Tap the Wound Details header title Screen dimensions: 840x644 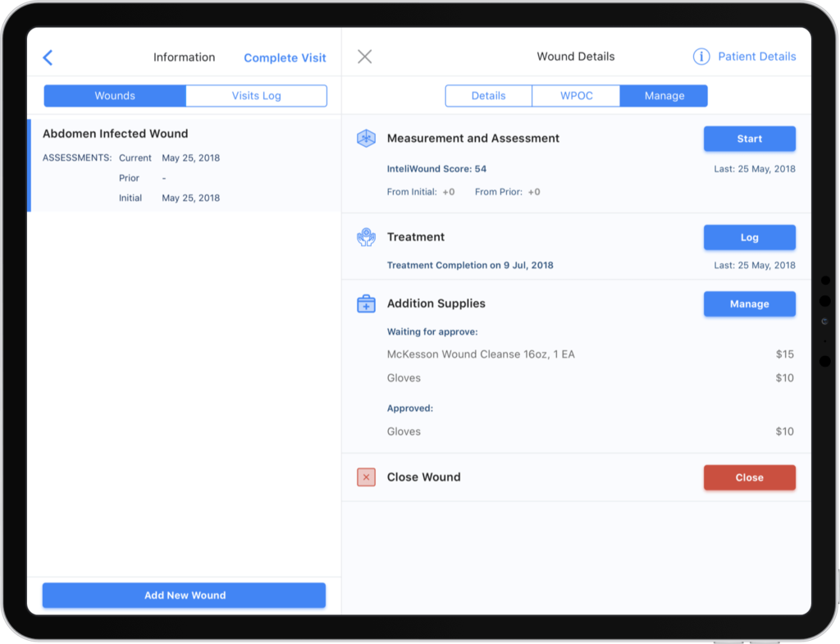tap(576, 57)
